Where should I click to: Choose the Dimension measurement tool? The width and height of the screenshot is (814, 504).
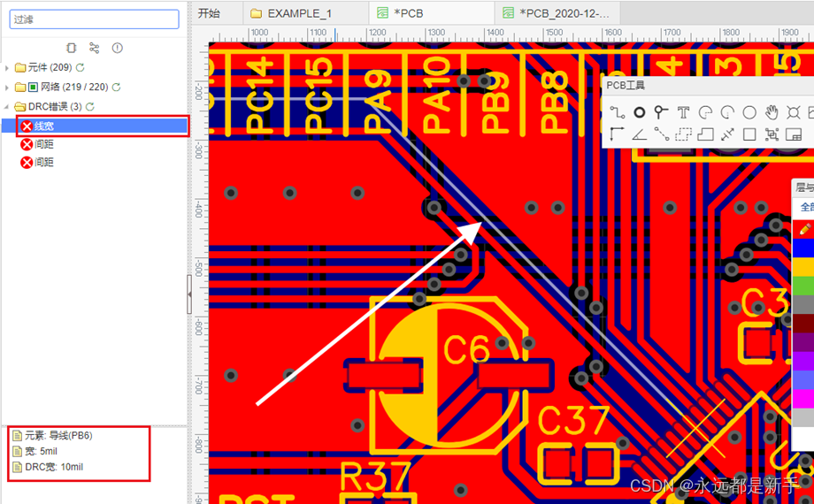pos(727,134)
